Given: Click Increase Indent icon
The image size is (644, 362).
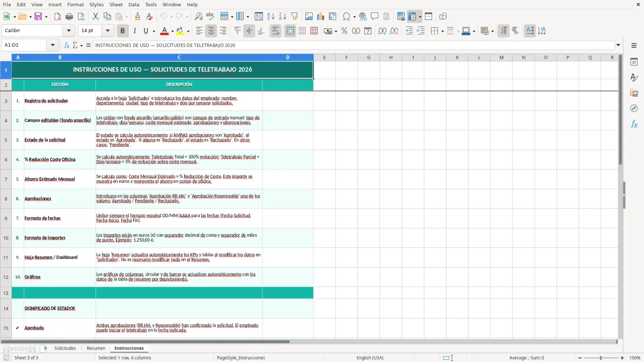Looking at the screenshot, I should (409, 31).
